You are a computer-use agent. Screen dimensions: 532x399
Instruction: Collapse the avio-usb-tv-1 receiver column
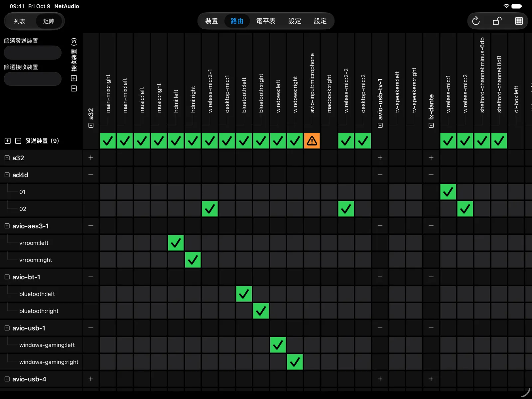[380, 125]
